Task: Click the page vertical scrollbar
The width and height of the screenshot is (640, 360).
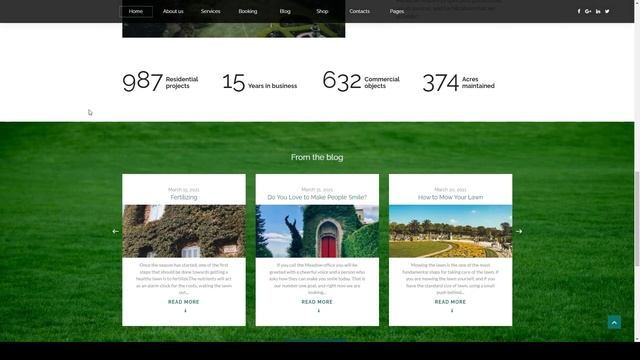Action: tap(637, 218)
